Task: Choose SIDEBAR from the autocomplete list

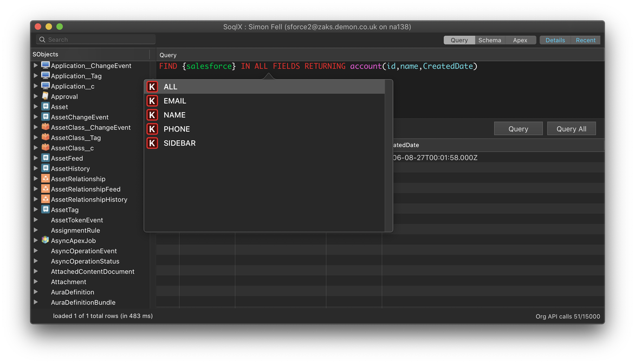Action: click(264, 143)
